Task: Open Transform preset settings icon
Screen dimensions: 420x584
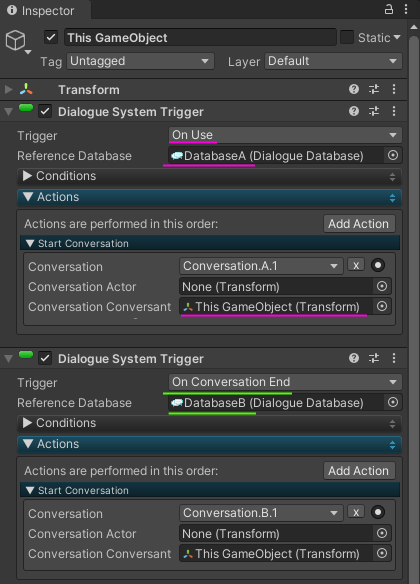Action: pos(374,89)
